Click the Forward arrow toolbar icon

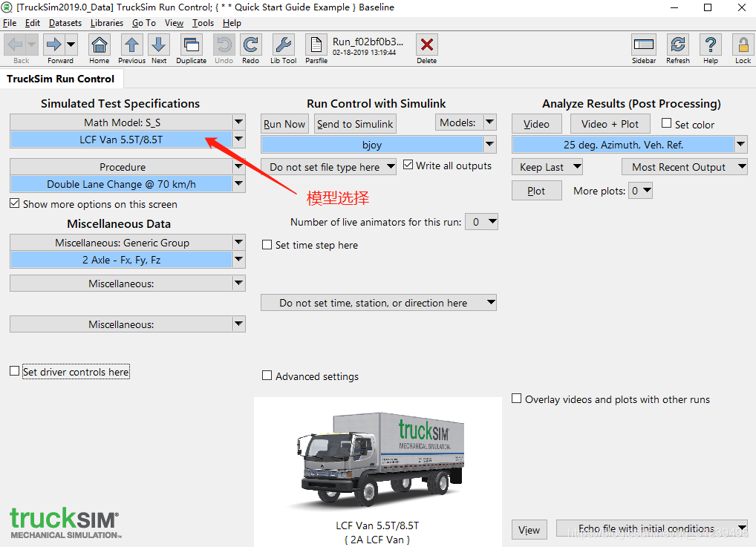[53, 45]
